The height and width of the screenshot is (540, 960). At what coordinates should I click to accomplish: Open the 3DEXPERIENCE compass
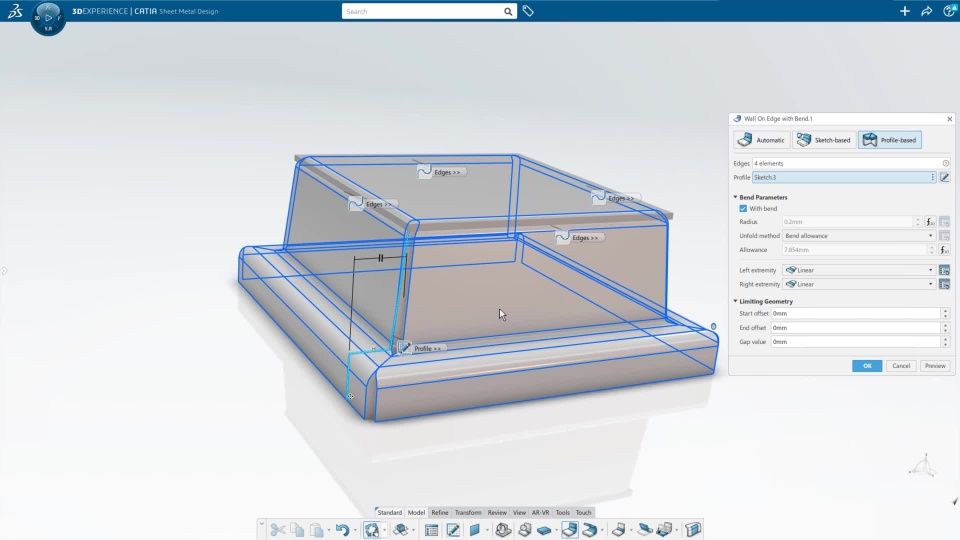tap(48, 18)
